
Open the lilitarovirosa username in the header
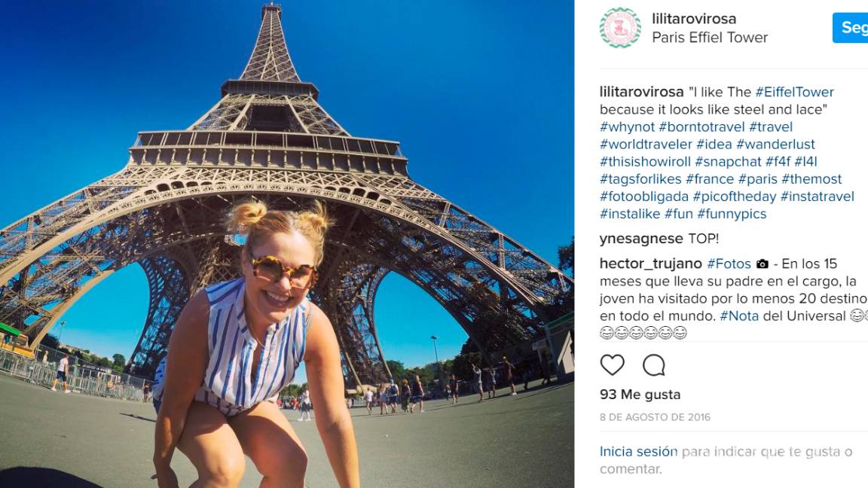(694, 18)
